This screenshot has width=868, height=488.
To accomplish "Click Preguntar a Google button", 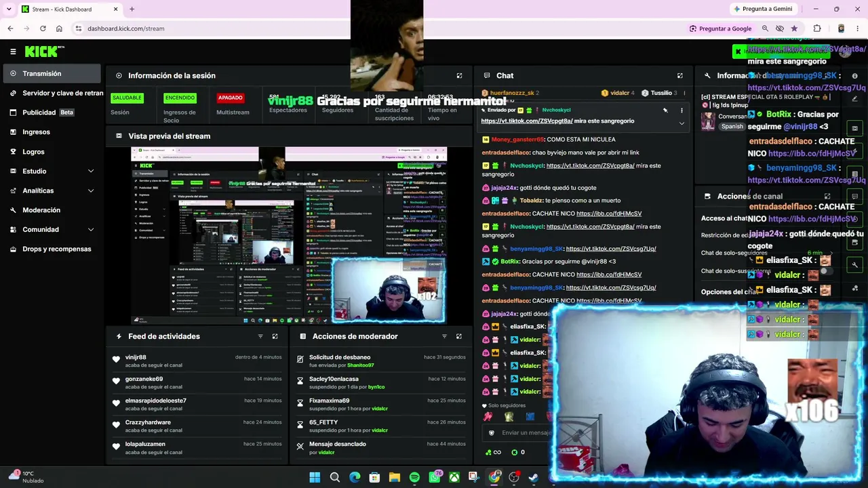I will pos(720,28).
